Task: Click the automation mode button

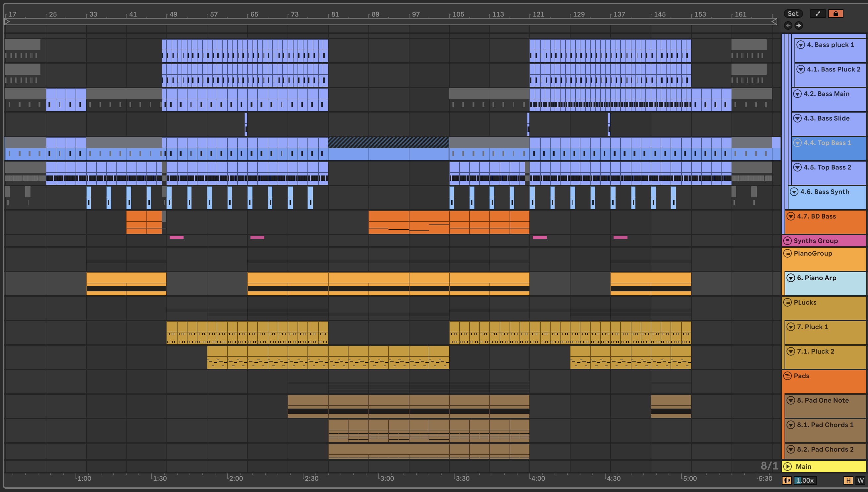Action: pyautogui.click(x=818, y=14)
